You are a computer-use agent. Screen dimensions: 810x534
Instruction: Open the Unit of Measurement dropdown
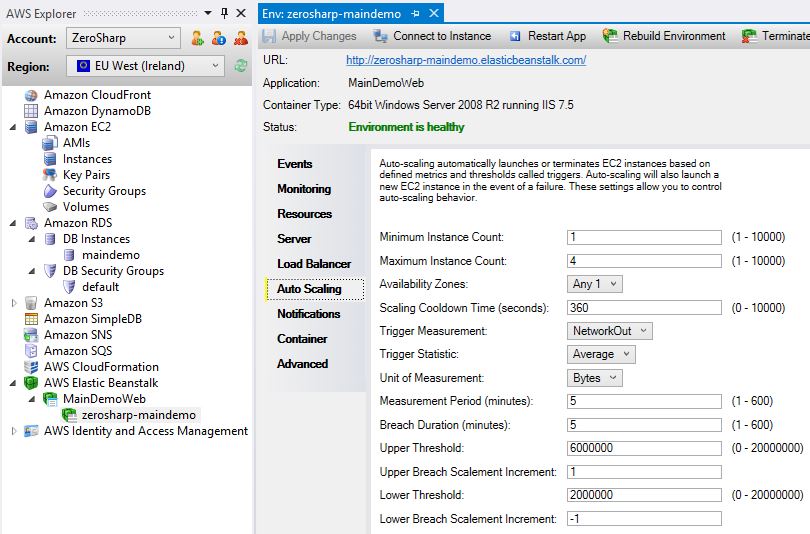pyautogui.click(x=595, y=378)
